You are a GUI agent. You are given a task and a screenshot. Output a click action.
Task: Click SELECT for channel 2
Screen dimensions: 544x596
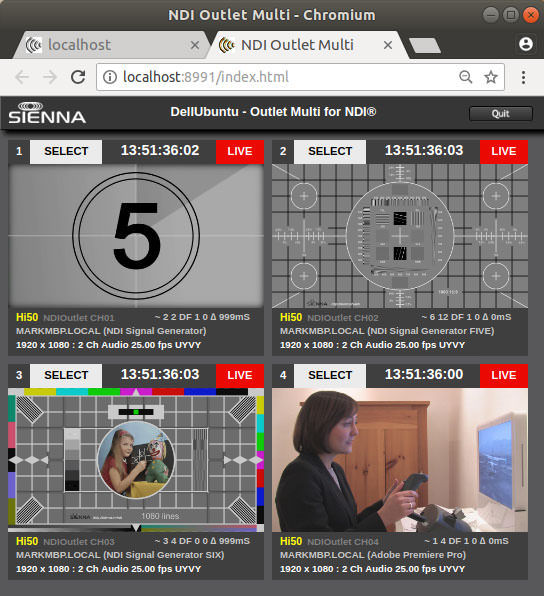(x=330, y=151)
